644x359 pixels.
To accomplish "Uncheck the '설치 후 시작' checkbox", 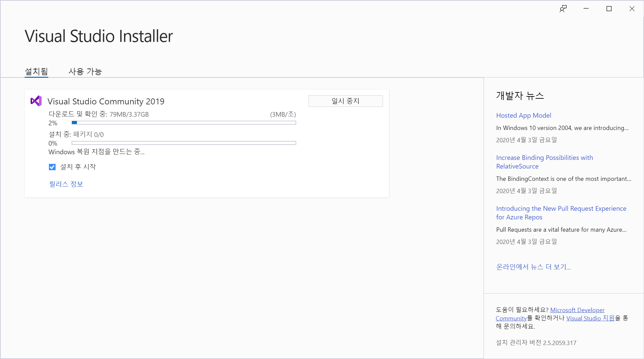I will 52,167.
